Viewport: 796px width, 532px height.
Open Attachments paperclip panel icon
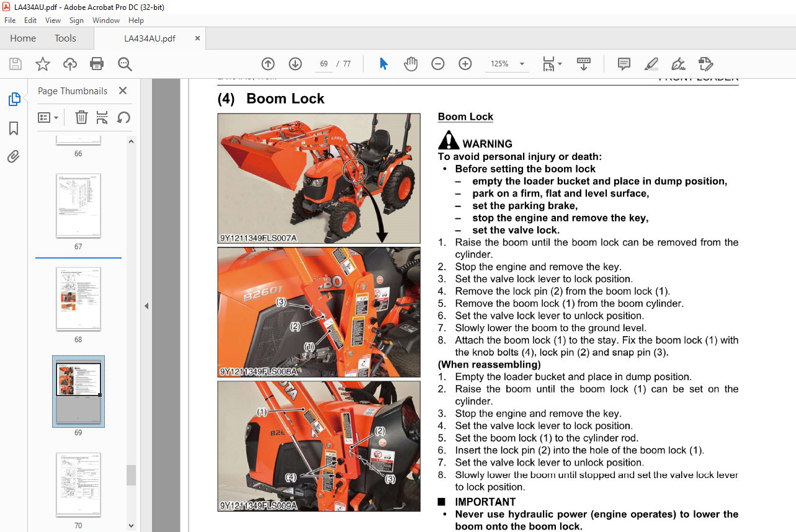click(14, 156)
